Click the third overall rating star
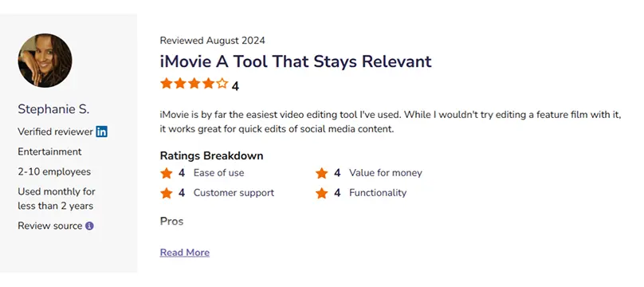 tap(194, 84)
